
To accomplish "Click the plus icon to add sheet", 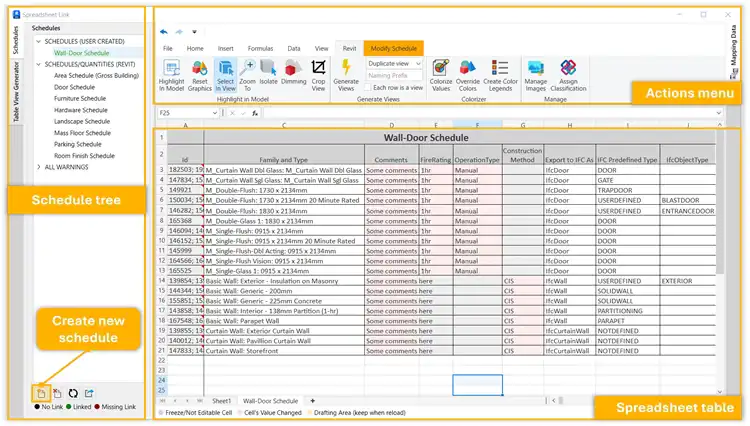I will tap(312, 401).
